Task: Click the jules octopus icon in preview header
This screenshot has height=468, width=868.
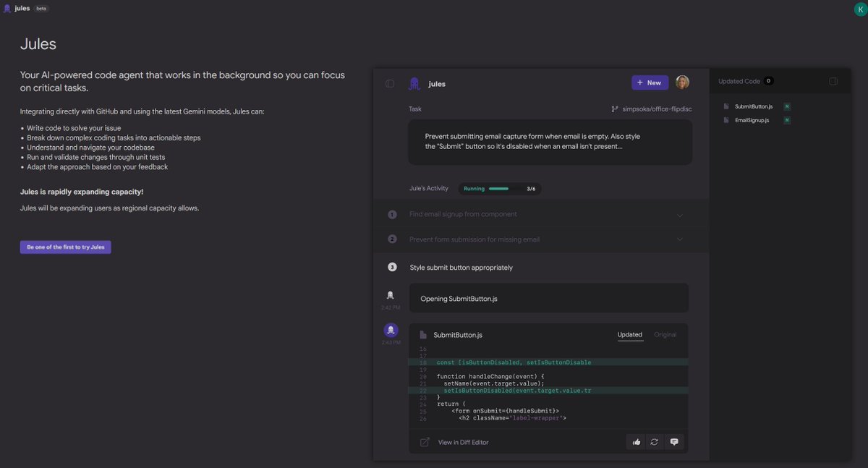Action: point(414,83)
